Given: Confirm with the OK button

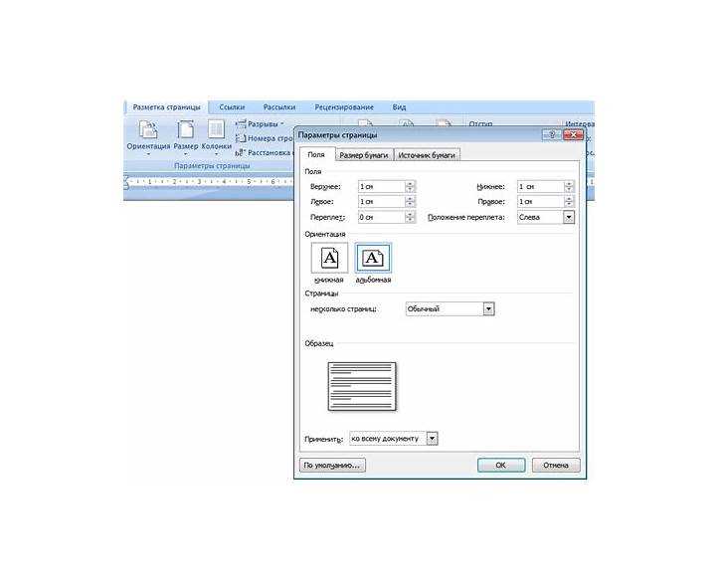Looking at the screenshot, I should (x=501, y=465).
